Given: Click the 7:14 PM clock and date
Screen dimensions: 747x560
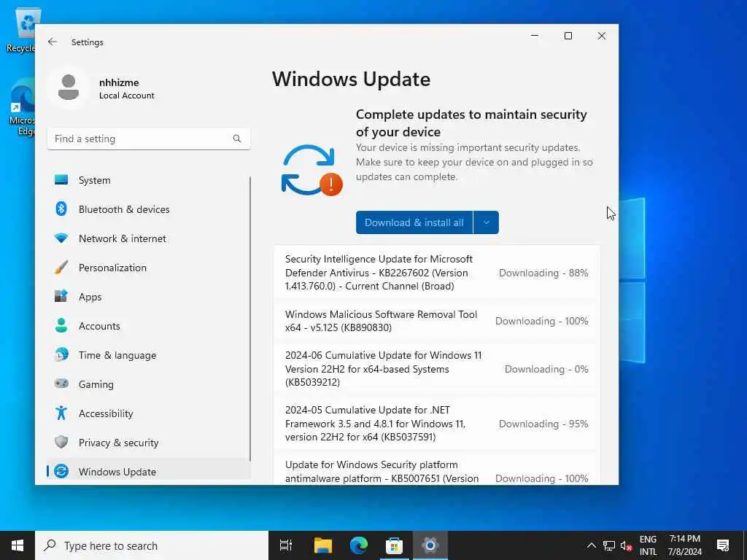Looking at the screenshot, I should [684, 545].
